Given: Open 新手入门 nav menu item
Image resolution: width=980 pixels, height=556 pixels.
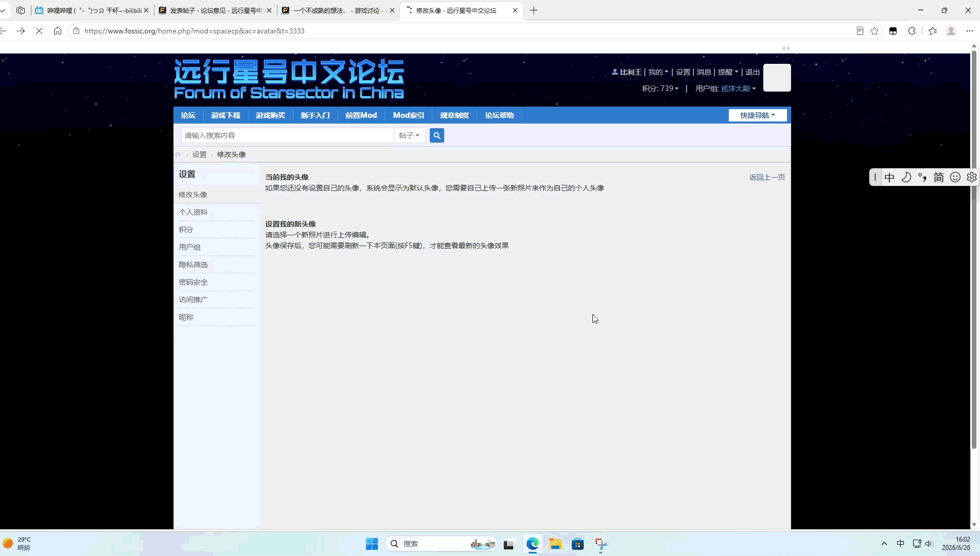Looking at the screenshot, I should pyautogui.click(x=315, y=115).
